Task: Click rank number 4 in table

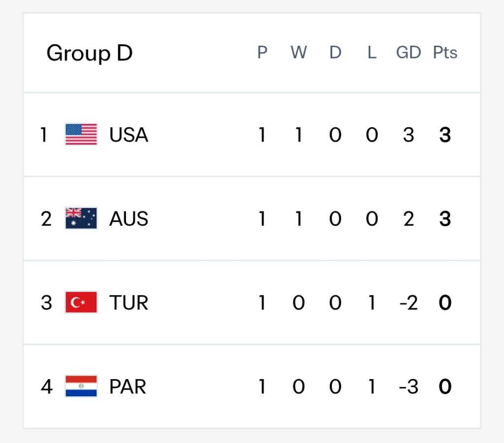Action: 47,386
